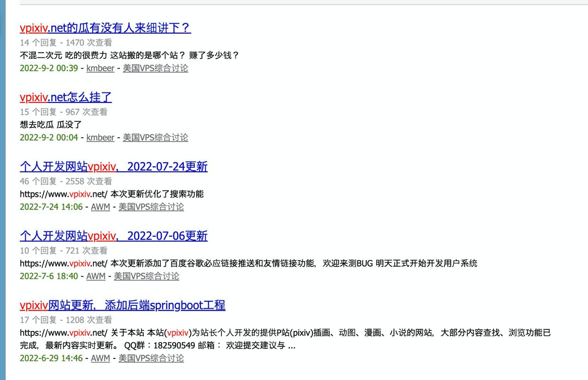Open the vpixiv 2022-07-06更新 thread title
This screenshot has width=588, height=380.
[x=113, y=236]
